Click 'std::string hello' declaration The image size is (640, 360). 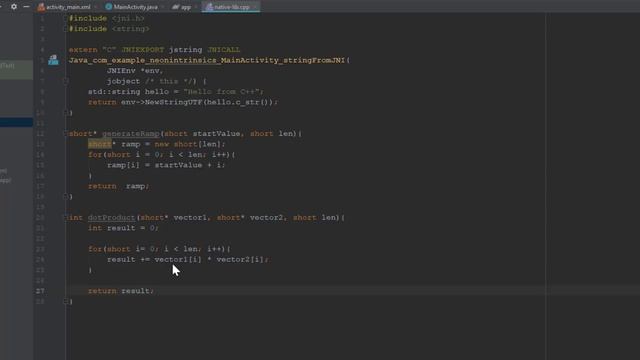[x=128, y=92]
